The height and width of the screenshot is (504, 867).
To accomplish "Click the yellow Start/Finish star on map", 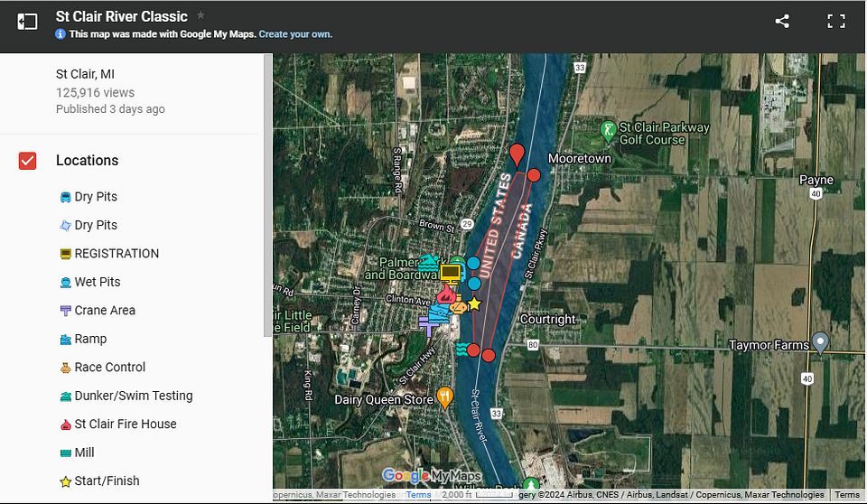I will 474,303.
